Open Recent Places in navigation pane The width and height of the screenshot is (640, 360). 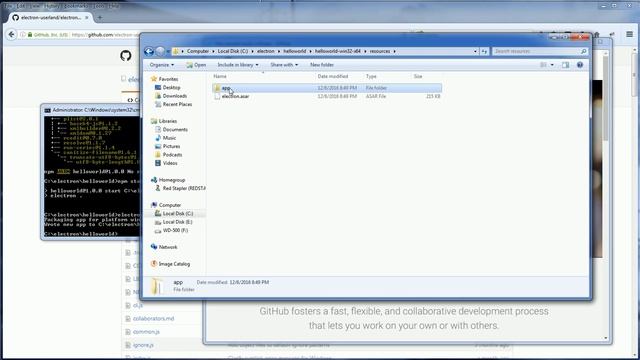(x=177, y=104)
